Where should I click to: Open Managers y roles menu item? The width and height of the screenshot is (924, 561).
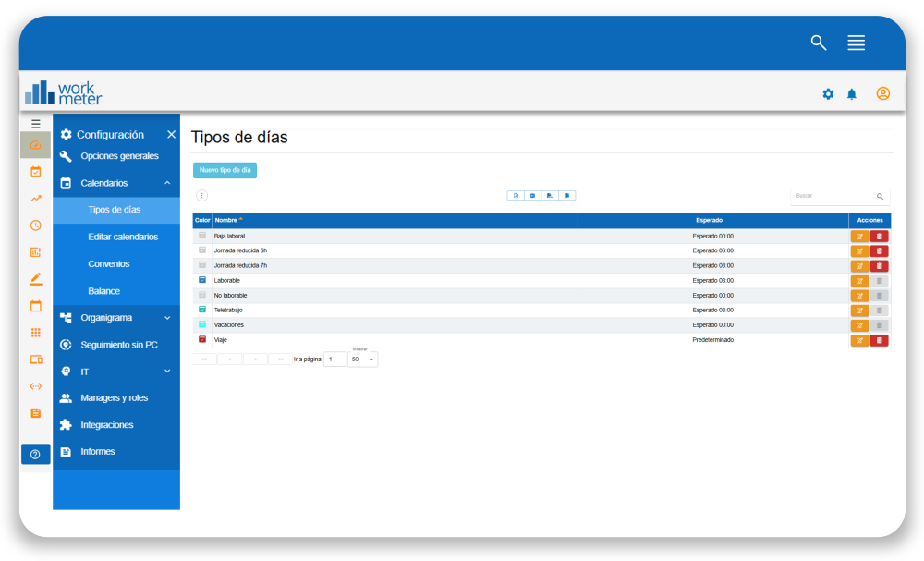[x=114, y=398]
